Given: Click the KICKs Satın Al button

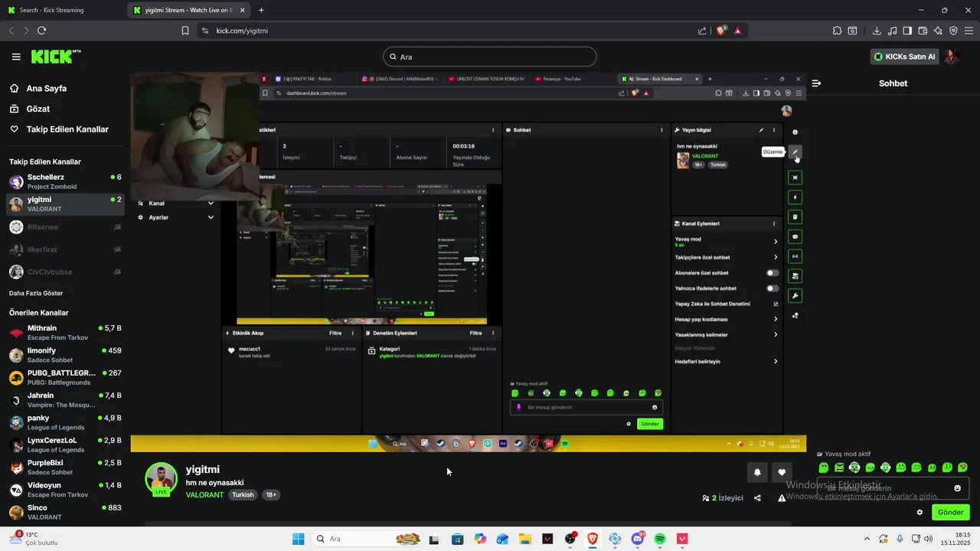Looking at the screenshot, I should point(904,57).
